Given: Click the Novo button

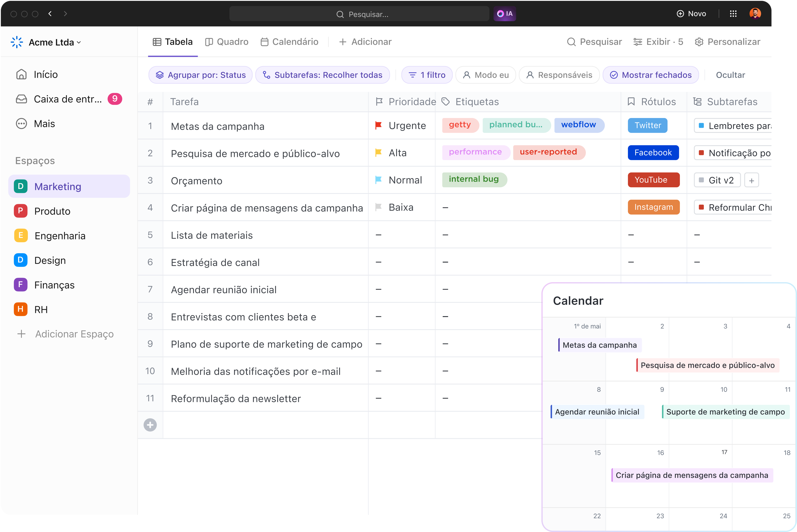Looking at the screenshot, I should click(x=691, y=14).
